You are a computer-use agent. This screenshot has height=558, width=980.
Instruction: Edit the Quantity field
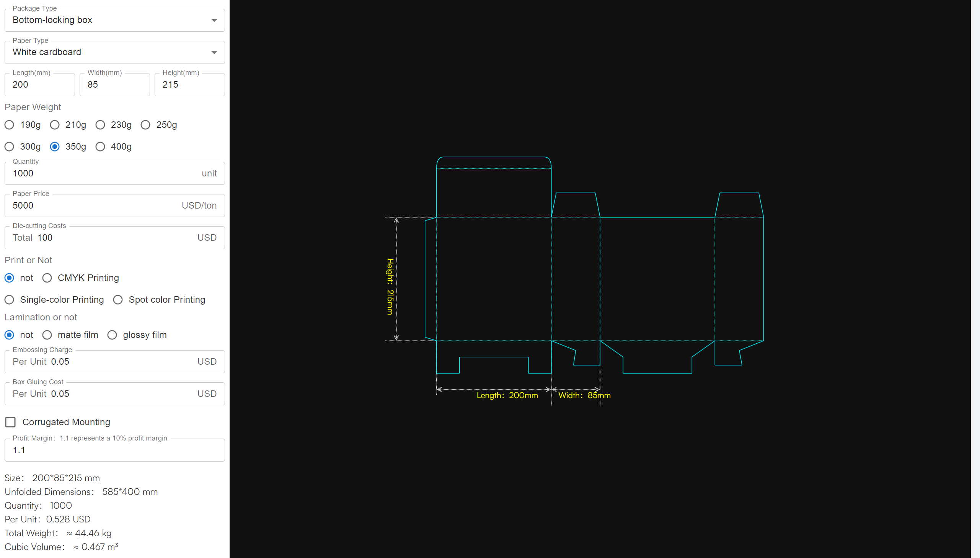[103, 174]
